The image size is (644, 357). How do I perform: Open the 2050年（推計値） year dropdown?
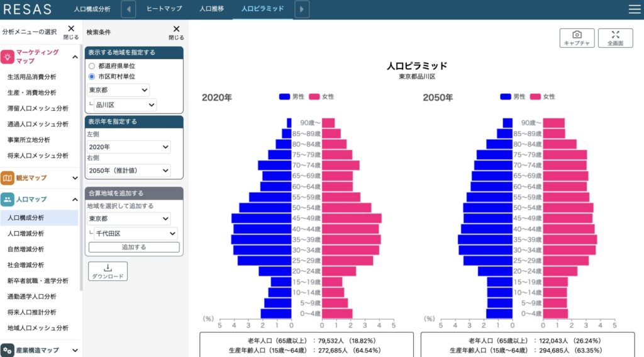pos(129,171)
